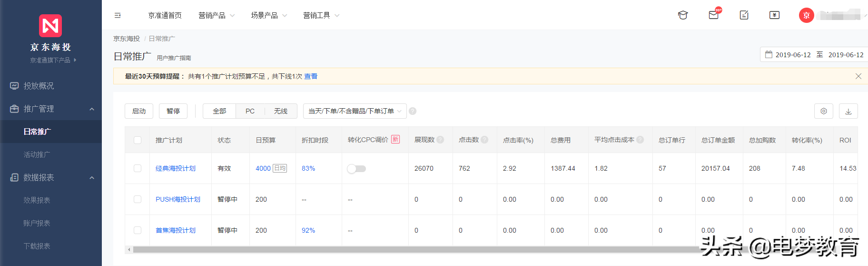The width and height of the screenshot is (868, 266).
Task: Click the 京东海投 logo icon
Action: [50, 26]
